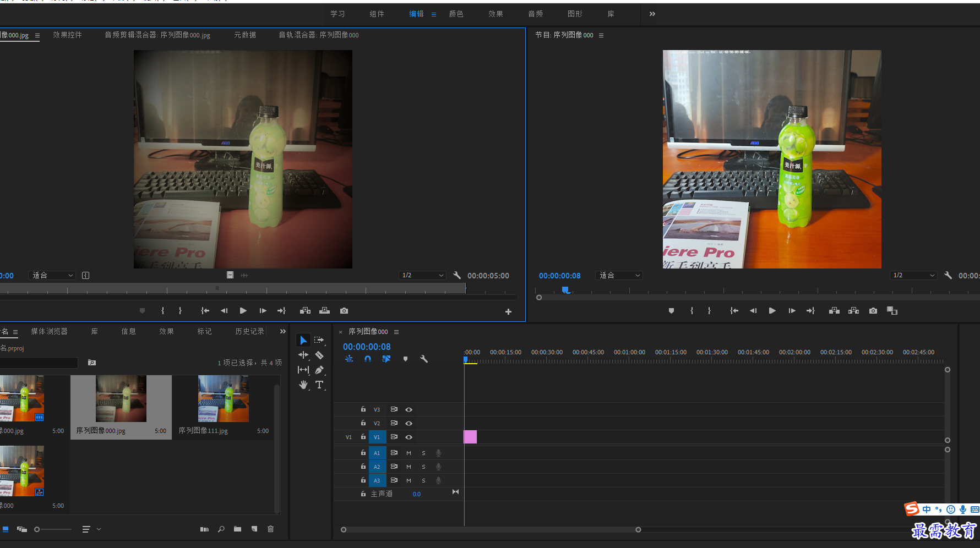Expand hidden project panel tabs chevron
This screenshot has width=980, height=548.
click(x=282, y=331)
